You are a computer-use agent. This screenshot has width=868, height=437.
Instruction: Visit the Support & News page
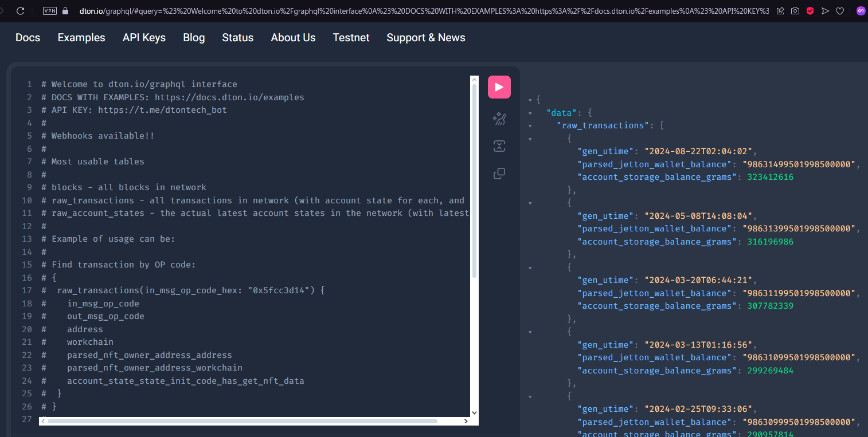click(x=426, y=37)
